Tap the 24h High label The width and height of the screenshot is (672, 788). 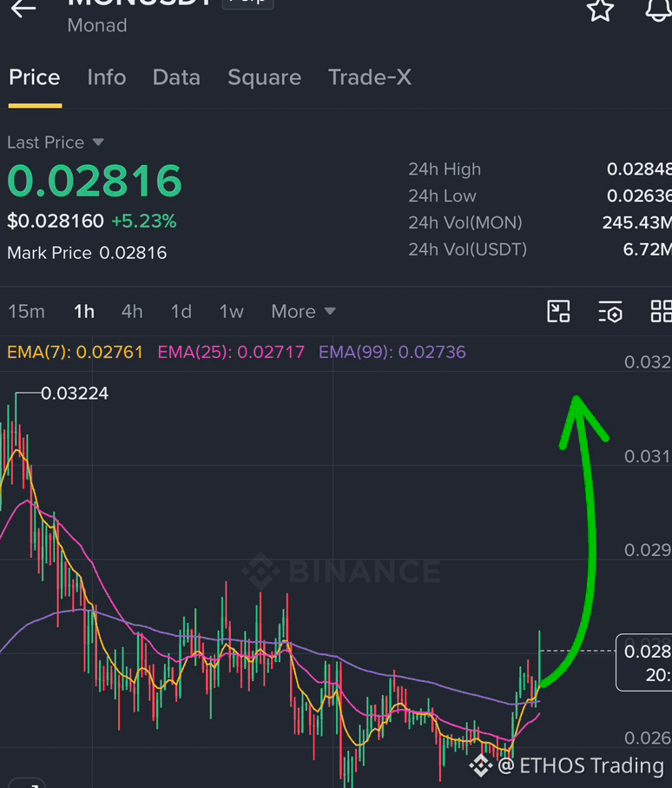(x=445, y=169)
